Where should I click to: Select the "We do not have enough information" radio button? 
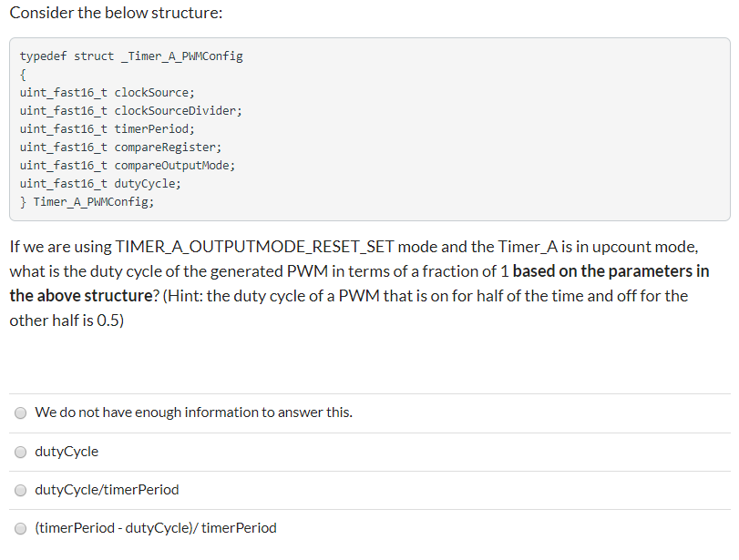[20, 413]
